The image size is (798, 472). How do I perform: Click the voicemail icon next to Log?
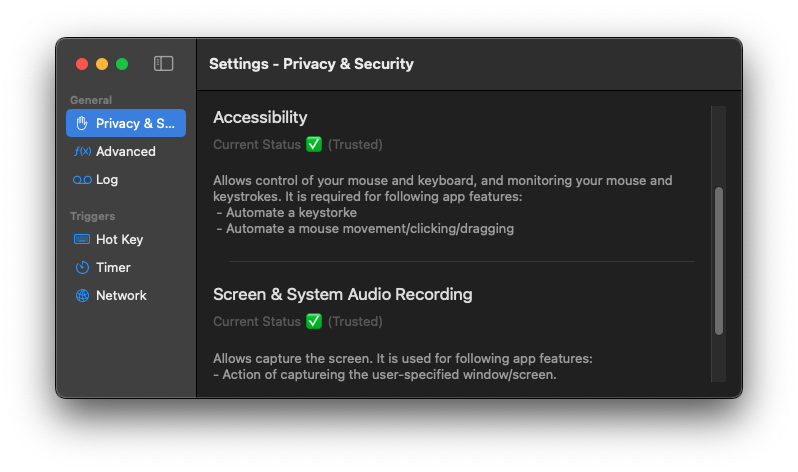(82, 180)
